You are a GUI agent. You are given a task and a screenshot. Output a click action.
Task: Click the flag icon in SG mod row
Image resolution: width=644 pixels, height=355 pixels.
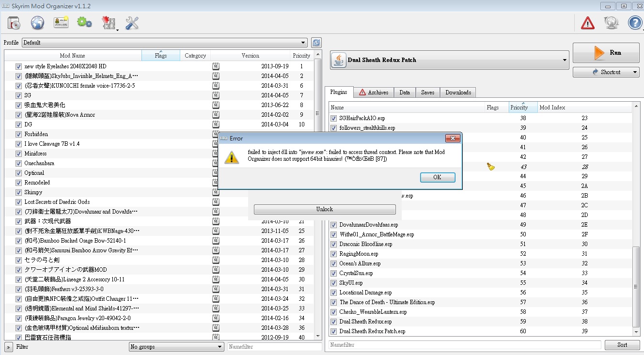(x=216, y=95)
